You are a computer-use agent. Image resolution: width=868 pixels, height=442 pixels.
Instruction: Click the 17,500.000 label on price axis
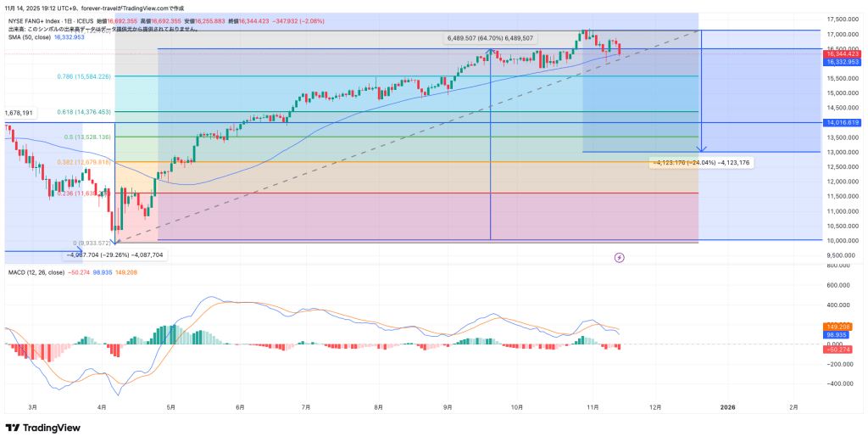point(842,19)
